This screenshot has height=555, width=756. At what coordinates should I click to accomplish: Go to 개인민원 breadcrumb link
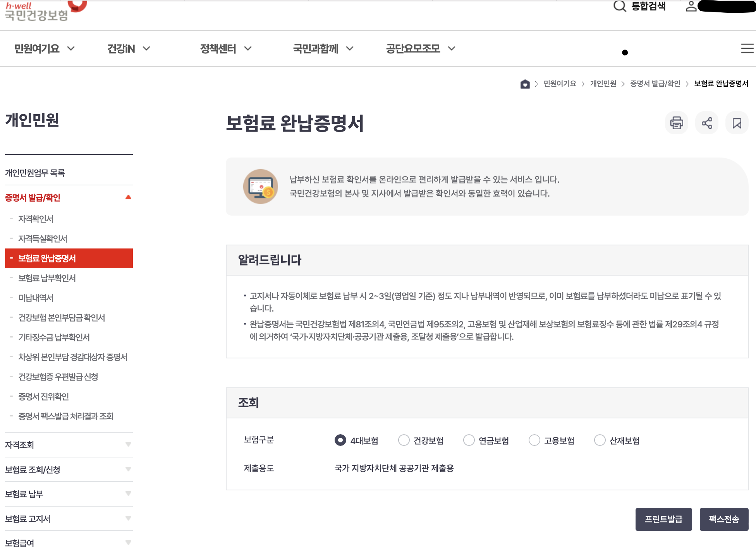603,84
